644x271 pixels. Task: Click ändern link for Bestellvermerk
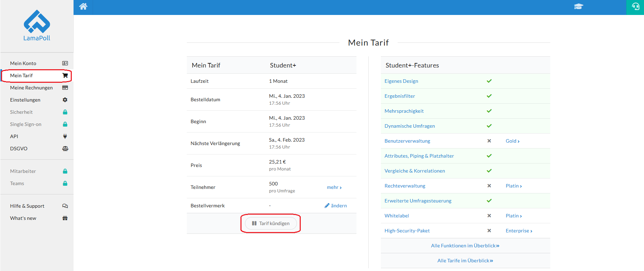pyautogui.click(x=339, y=206)
